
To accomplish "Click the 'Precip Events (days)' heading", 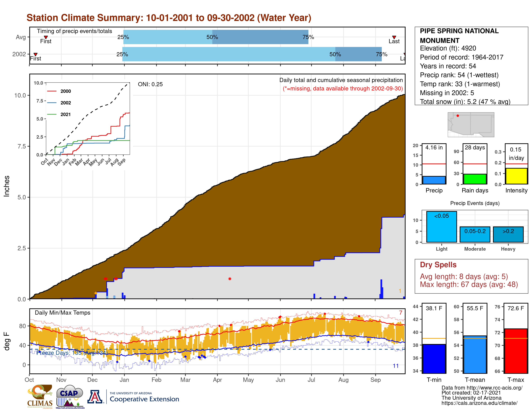I will (x=475, y=203).
